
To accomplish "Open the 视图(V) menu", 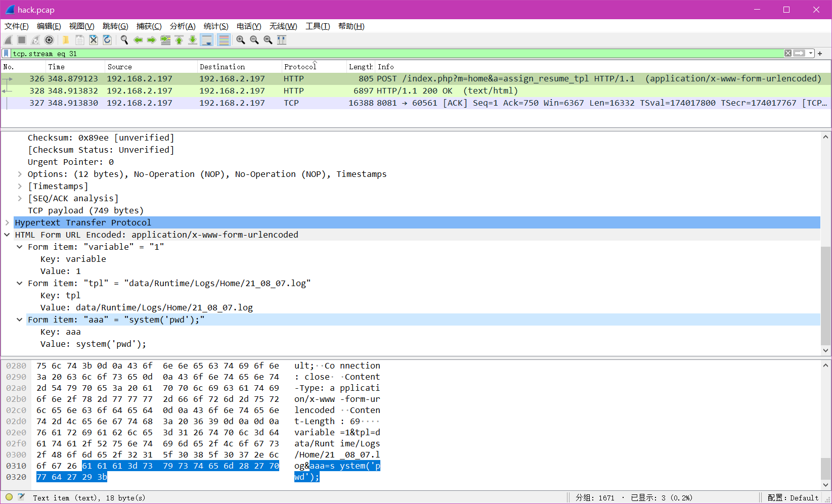I will 82,26.
